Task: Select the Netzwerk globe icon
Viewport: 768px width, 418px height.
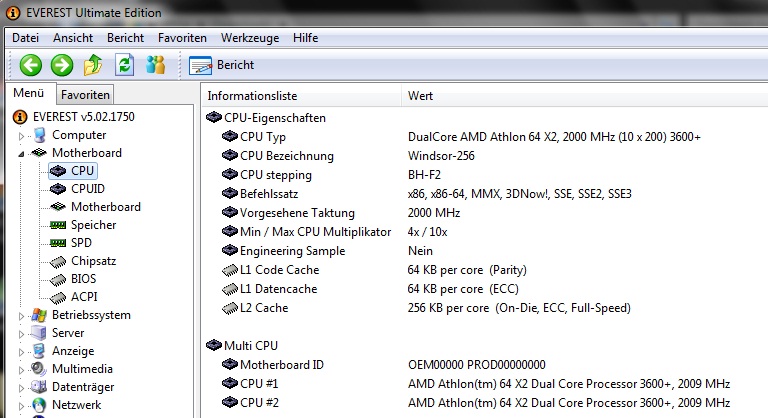Action: click(39, 405)
